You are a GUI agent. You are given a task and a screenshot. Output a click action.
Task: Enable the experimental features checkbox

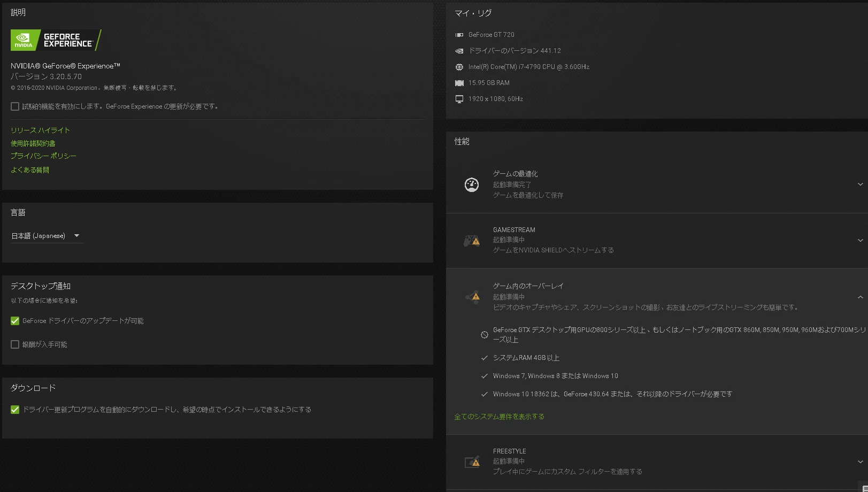15,106
